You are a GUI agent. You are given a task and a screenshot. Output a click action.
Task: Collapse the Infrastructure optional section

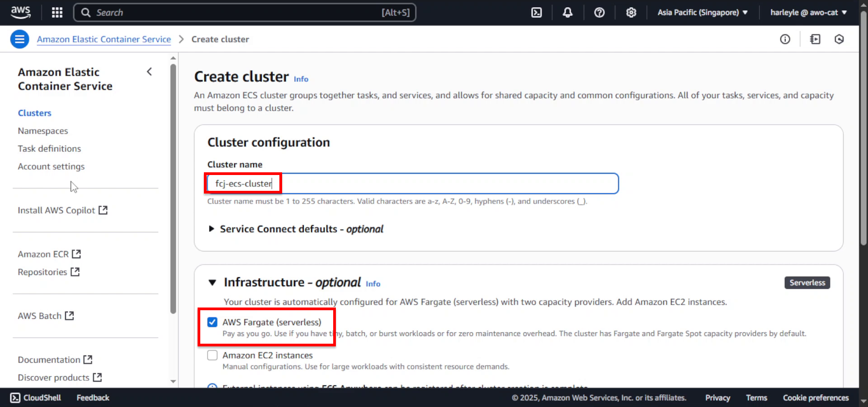(212, 283)
